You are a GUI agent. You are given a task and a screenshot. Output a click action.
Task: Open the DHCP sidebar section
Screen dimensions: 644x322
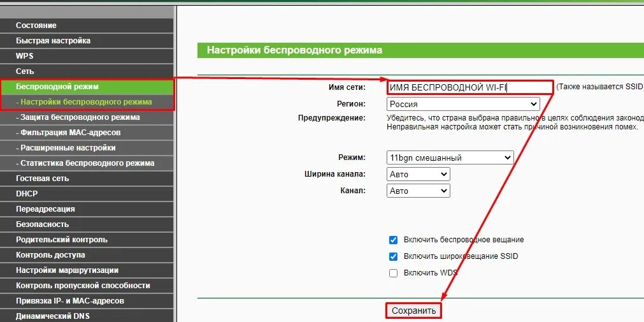(x=87, y=194)
